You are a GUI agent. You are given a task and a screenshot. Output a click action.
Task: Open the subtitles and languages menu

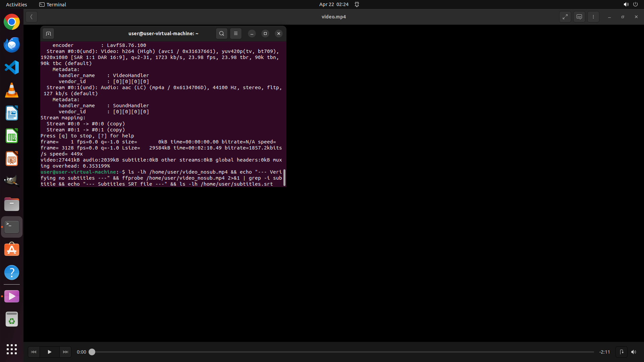coord(579,17)
